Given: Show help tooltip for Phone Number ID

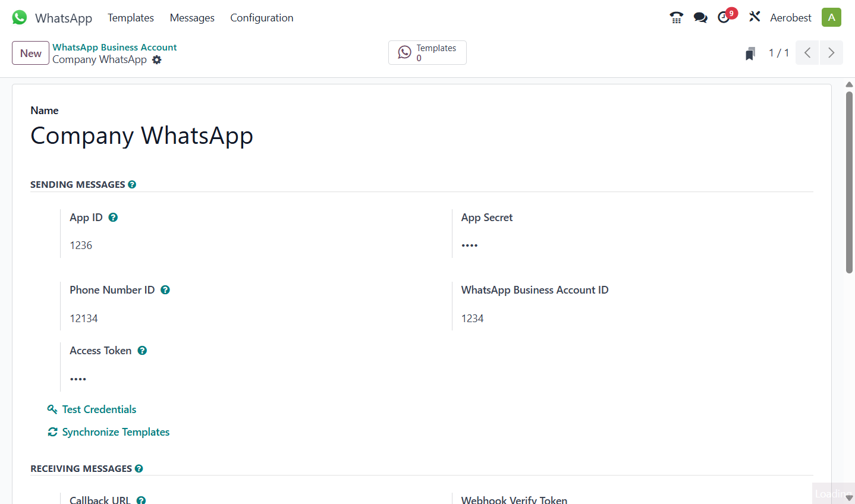Looking at the screenshot, I should pos(165,290).
